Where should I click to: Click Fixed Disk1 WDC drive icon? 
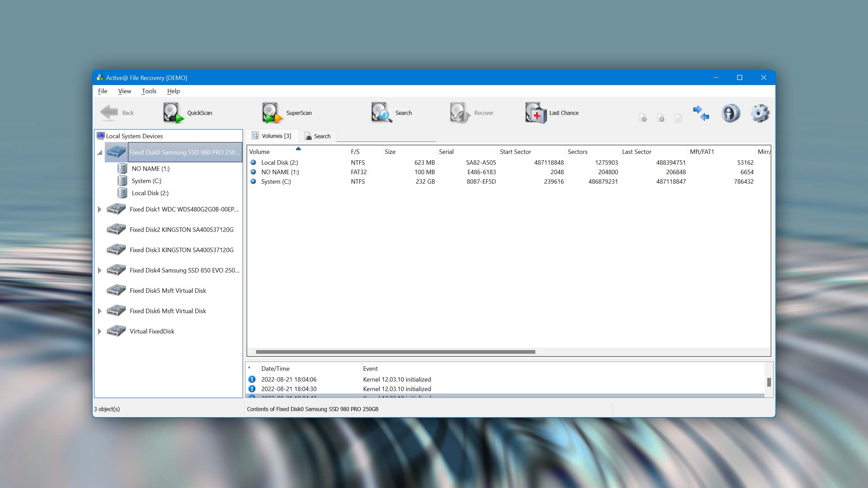(116, 209)
